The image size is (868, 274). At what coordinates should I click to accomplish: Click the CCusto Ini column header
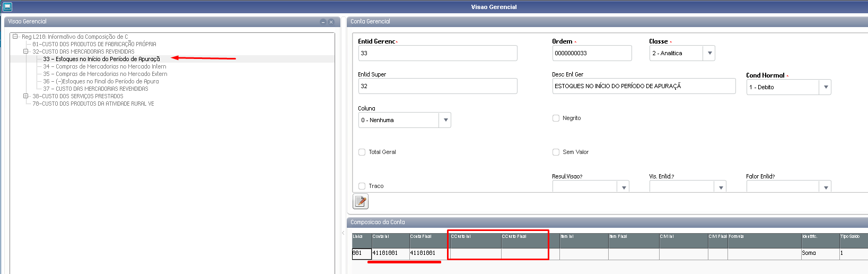click(x=476, y=241)
